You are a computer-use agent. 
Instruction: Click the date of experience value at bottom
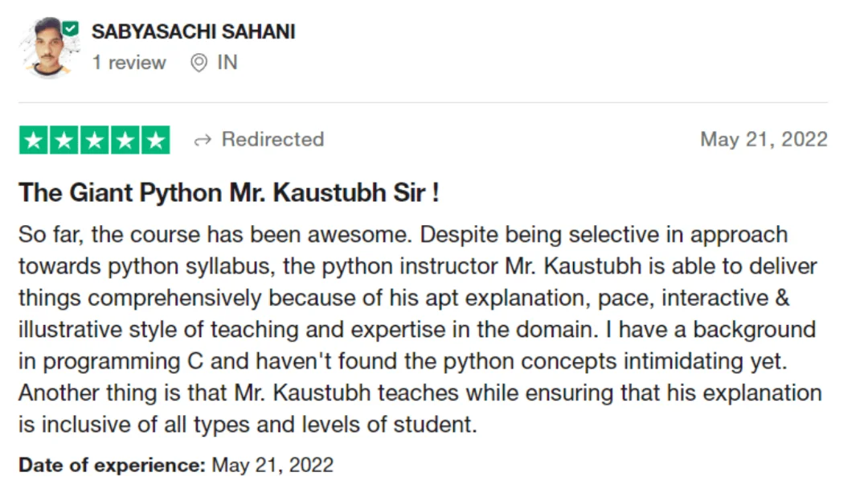pyautogui.click(x=272, y=465)
